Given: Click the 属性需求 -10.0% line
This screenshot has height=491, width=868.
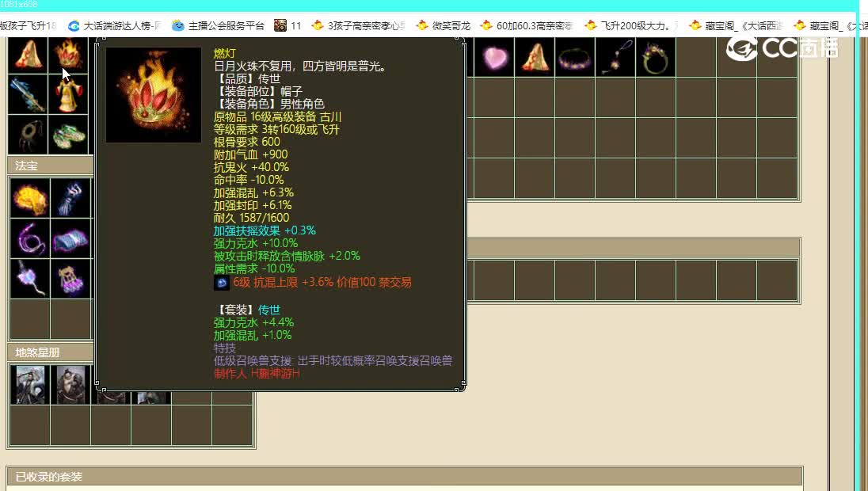Looking at the screenshot, I should click(254, 268).
